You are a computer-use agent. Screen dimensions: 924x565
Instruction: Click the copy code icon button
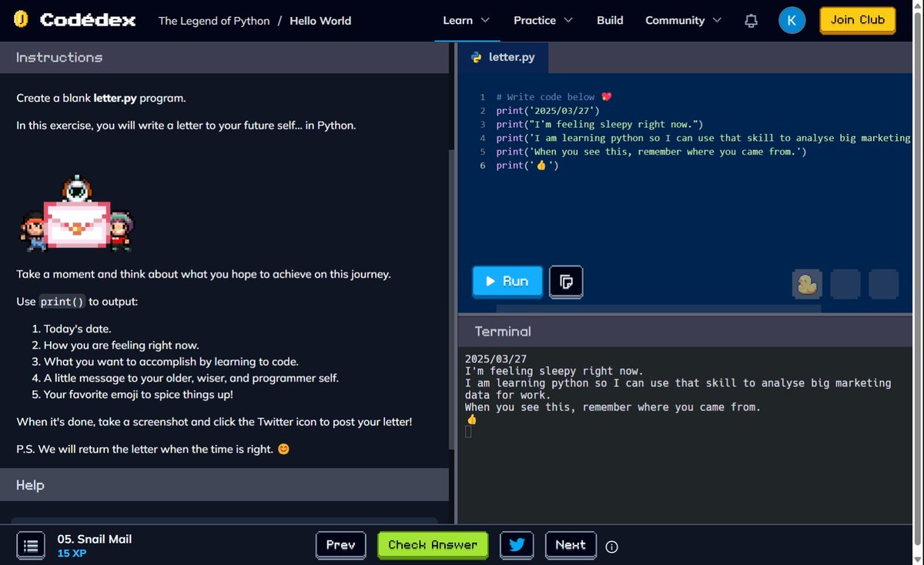click(x=566, y=282)
